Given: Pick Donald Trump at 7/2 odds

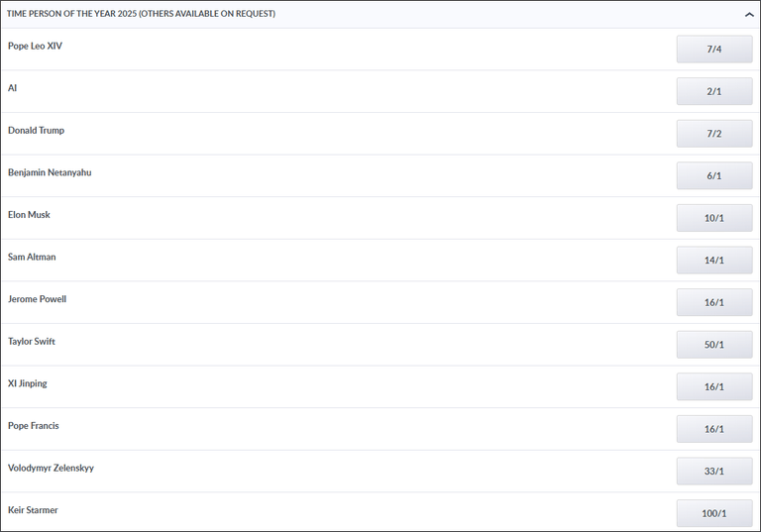Looking at the screenshot, I should tap(714, 134).
